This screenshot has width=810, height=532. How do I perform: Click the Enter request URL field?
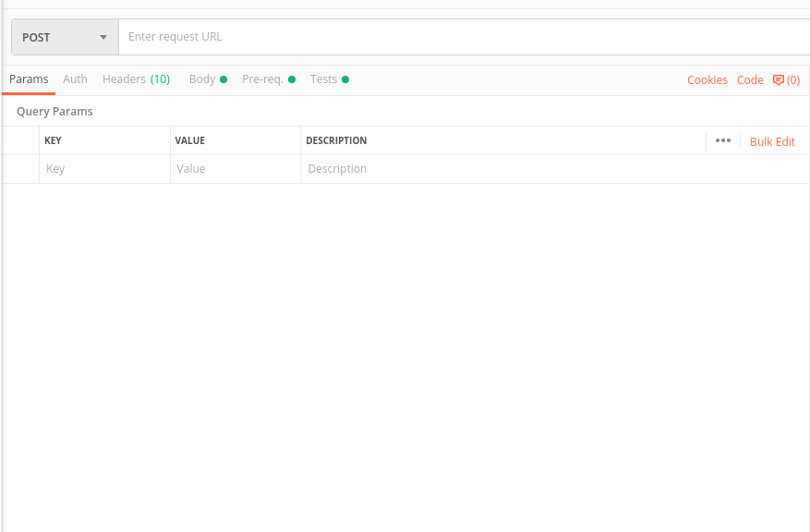[x=465, y=37]
